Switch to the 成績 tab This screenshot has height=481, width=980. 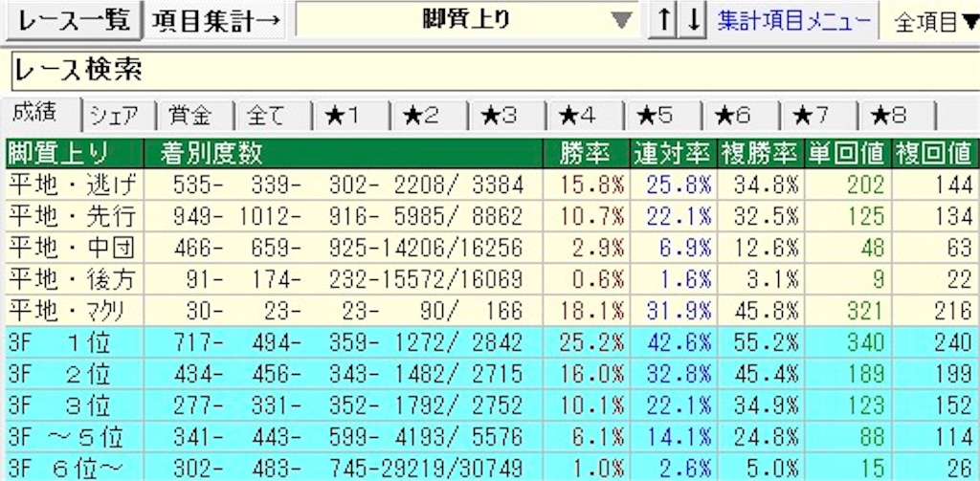tap(43, 115)
